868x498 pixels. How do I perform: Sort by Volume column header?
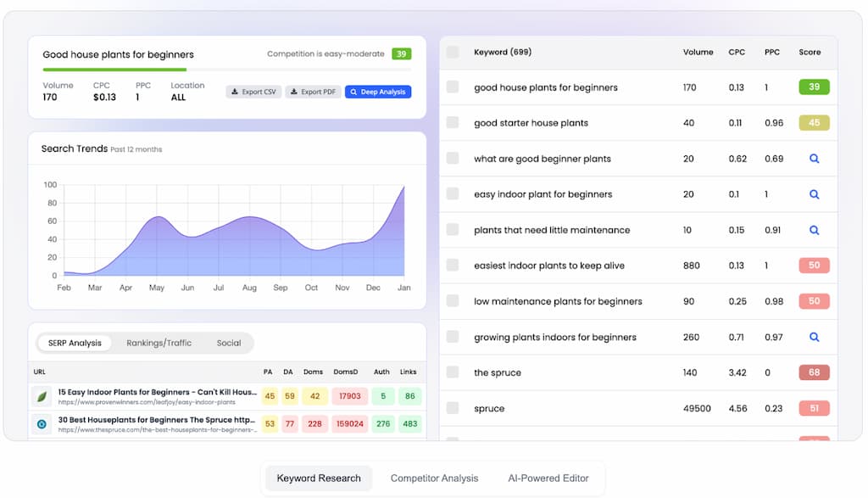[x=698, y=52]
